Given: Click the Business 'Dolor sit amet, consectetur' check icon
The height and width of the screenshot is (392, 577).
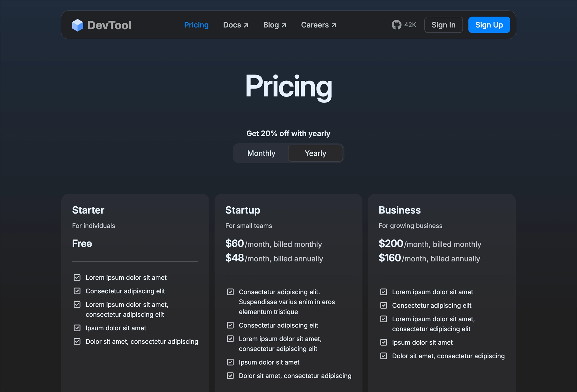Looking at the screenshot, I should 383,356.
